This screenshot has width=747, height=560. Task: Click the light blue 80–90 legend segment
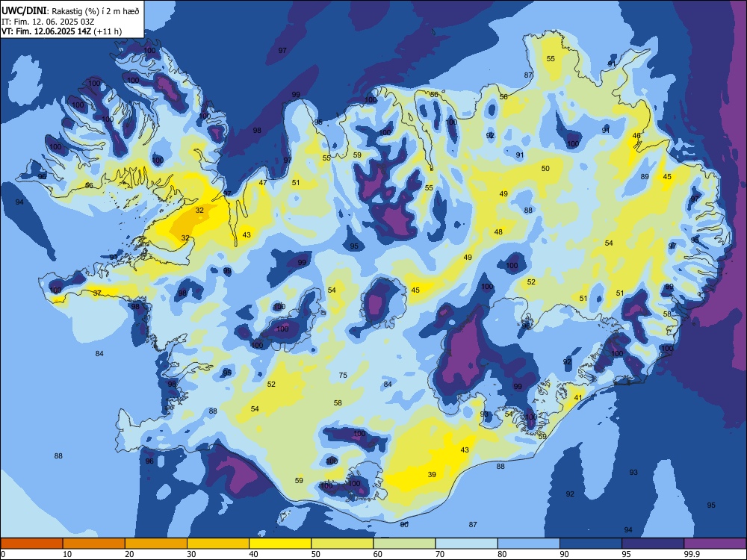pos(529,544)
